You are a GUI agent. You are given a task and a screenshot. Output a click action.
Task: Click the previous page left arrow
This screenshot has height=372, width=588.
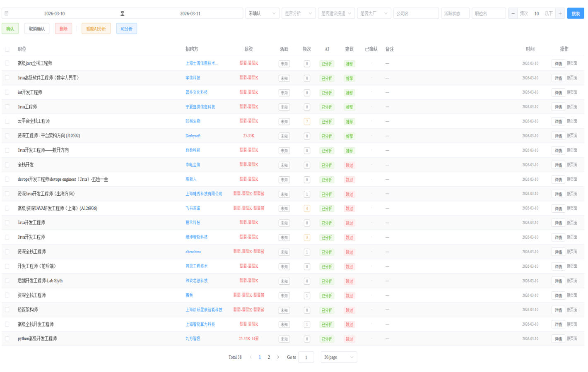point(251,357)
